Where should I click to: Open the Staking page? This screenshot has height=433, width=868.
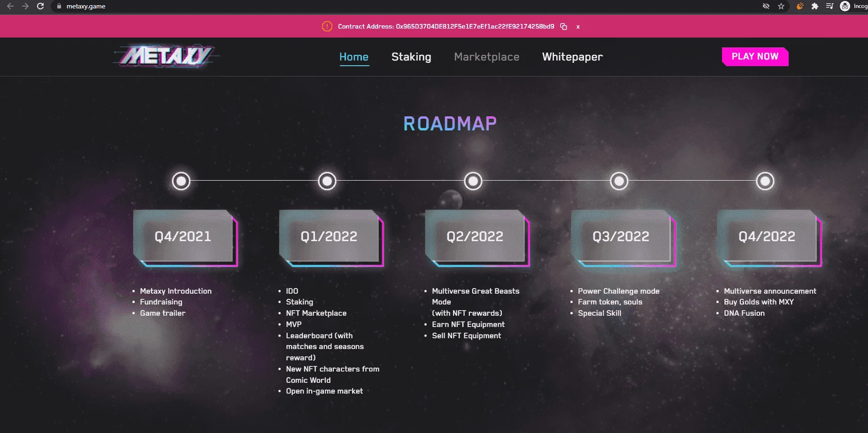(x=411, y=57)
